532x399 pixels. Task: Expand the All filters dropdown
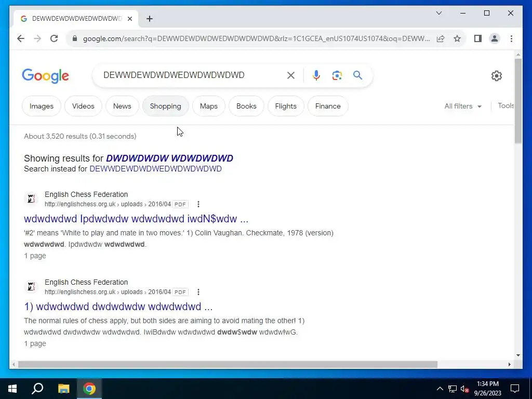click(x=463, y=106)
